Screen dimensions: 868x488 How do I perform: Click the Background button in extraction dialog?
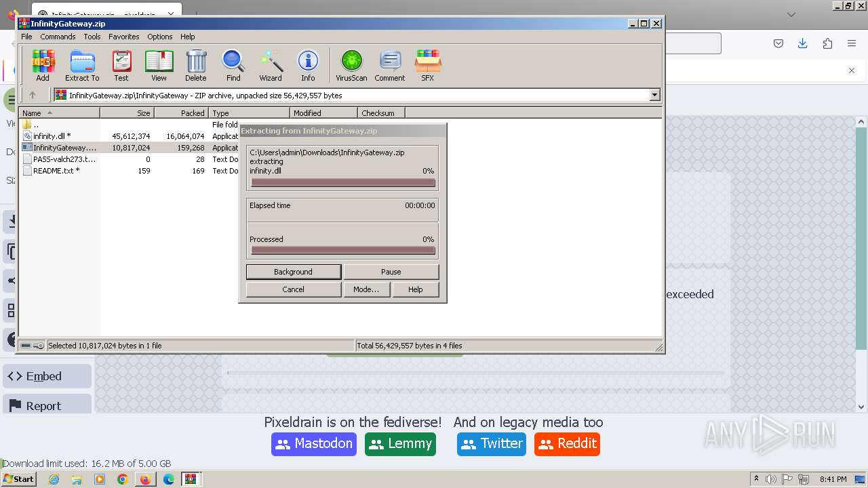click(294, 272)
